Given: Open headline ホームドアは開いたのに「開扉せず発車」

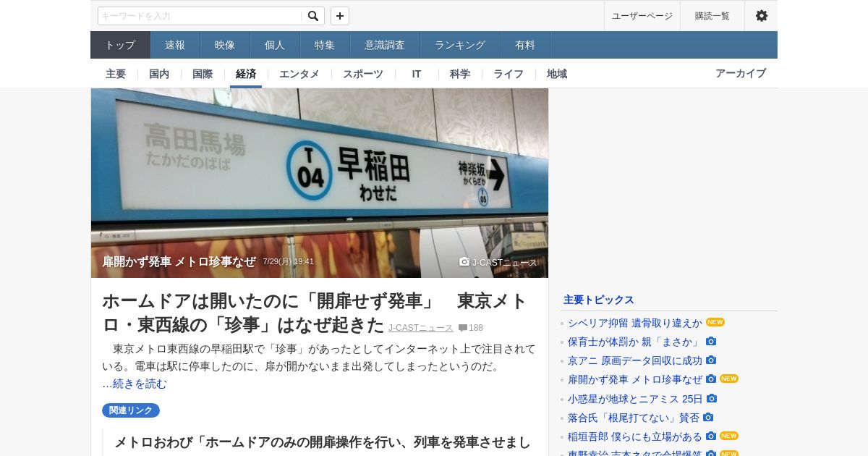Looking at the screenshot, I should (x=315, y=313).
